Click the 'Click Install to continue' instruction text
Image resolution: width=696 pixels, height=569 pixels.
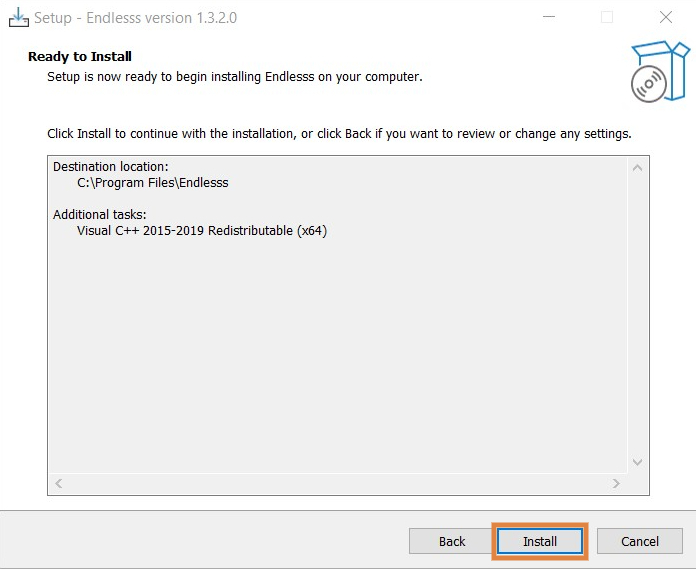(x=339, y=134)
